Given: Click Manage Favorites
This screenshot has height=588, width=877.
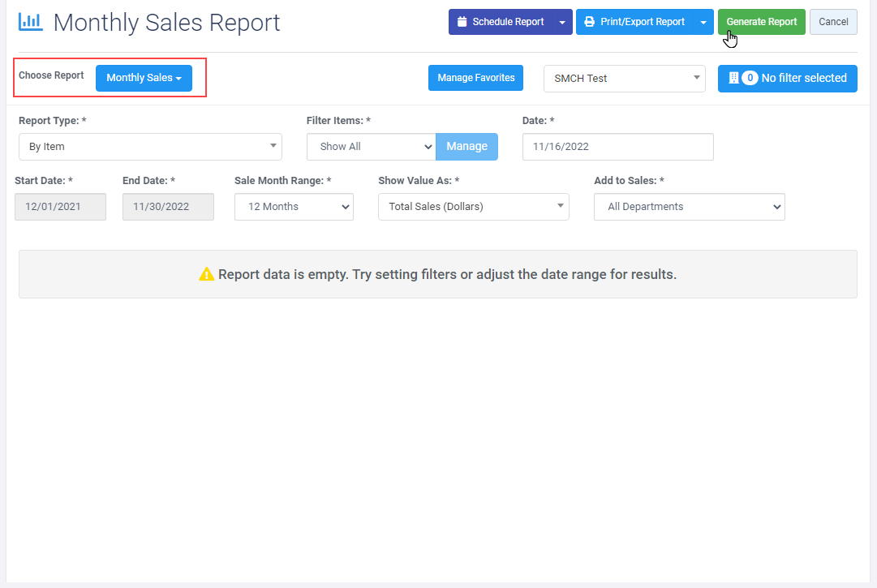Looking at the screenshot, I should 476,78.
